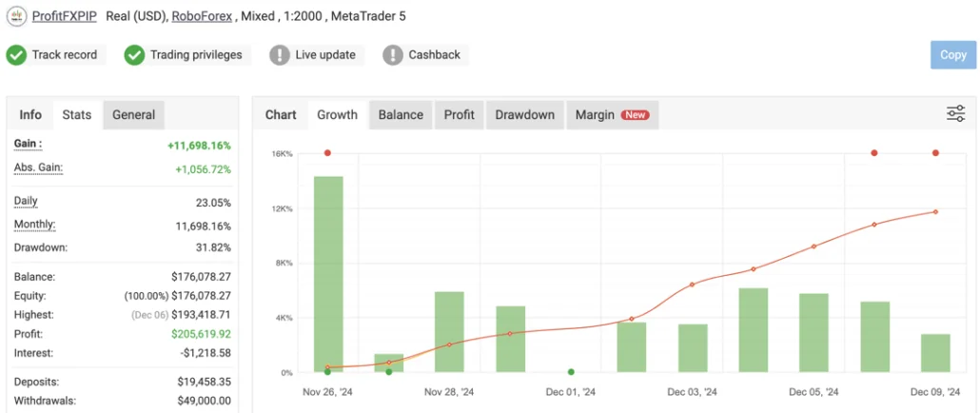Open the Margin chart tab
The width and height of the screenshot is (980, 413).
click(595, 115)
